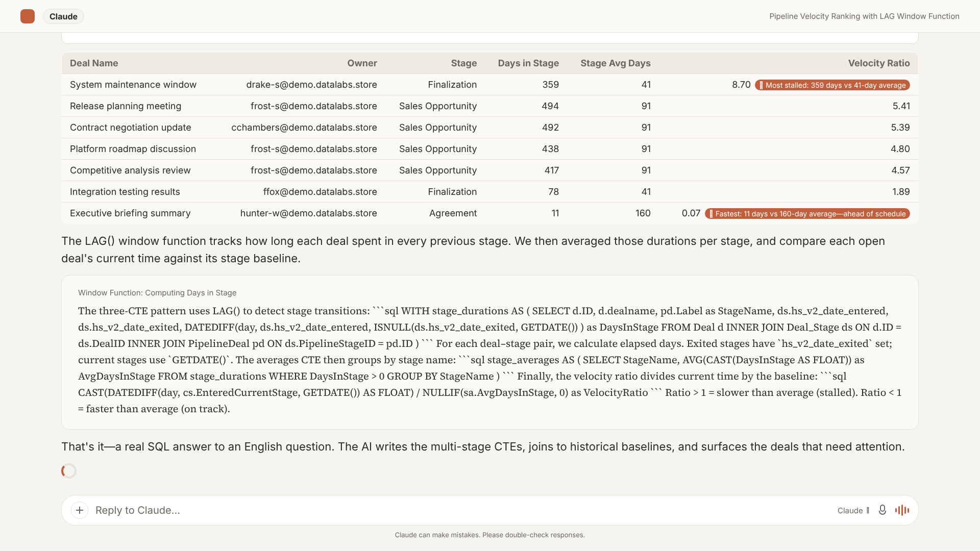Click the Owner column header
This screenshot has width=980, height=551.
tap(362, 63)
